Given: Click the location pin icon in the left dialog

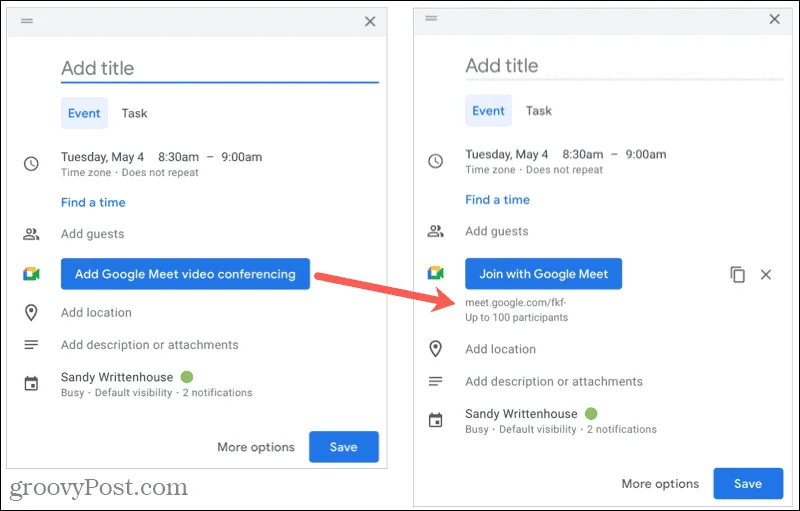Looking at the screenshot, I should click(31, 313).
